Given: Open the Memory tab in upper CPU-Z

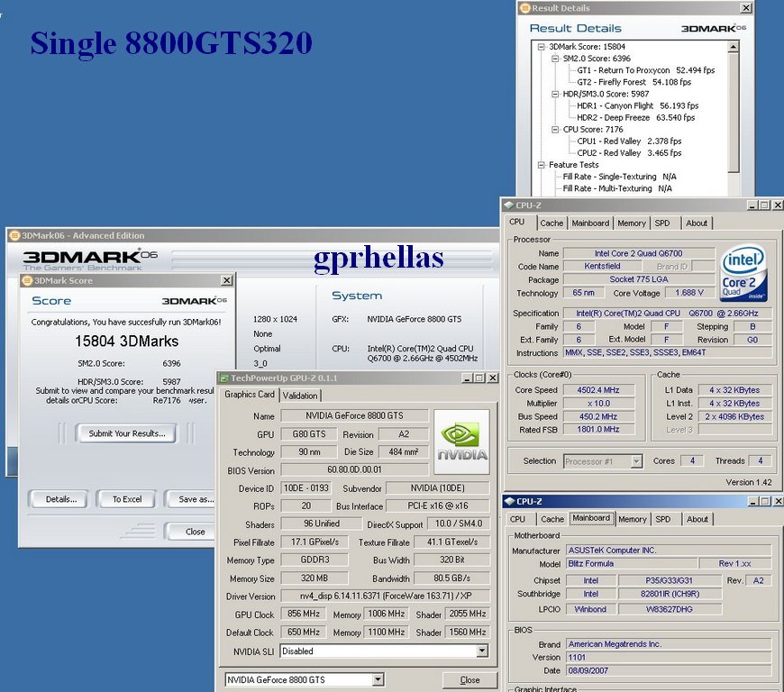Looking at the screenshot, I should [x=632, y=223].
